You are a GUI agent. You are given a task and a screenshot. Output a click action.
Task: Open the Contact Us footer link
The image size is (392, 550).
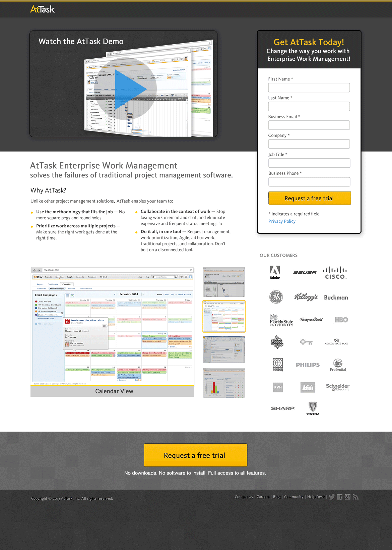pyautogui.click(x=244, y=497)
